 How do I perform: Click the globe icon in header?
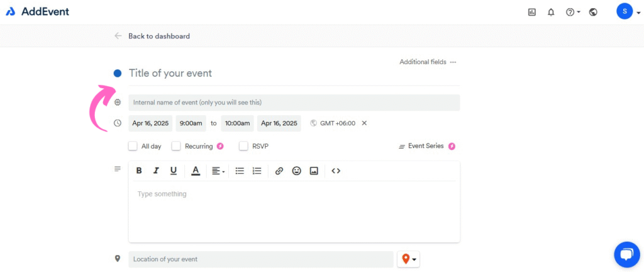tap(593, 13)
